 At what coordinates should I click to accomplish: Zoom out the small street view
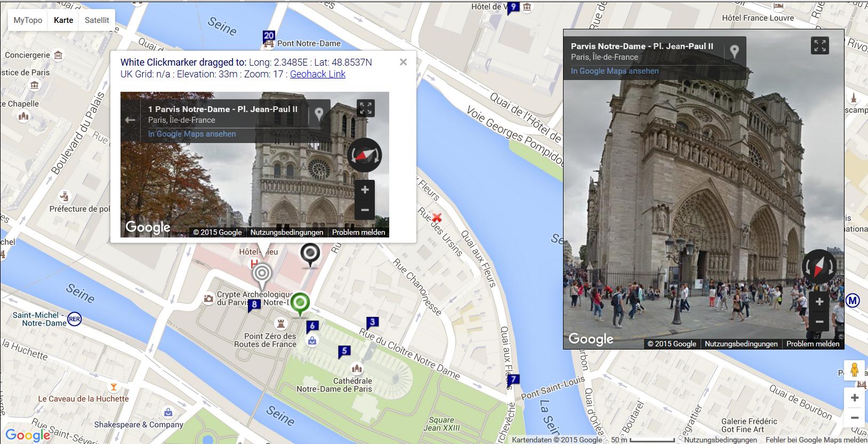(x=365, y=210)
